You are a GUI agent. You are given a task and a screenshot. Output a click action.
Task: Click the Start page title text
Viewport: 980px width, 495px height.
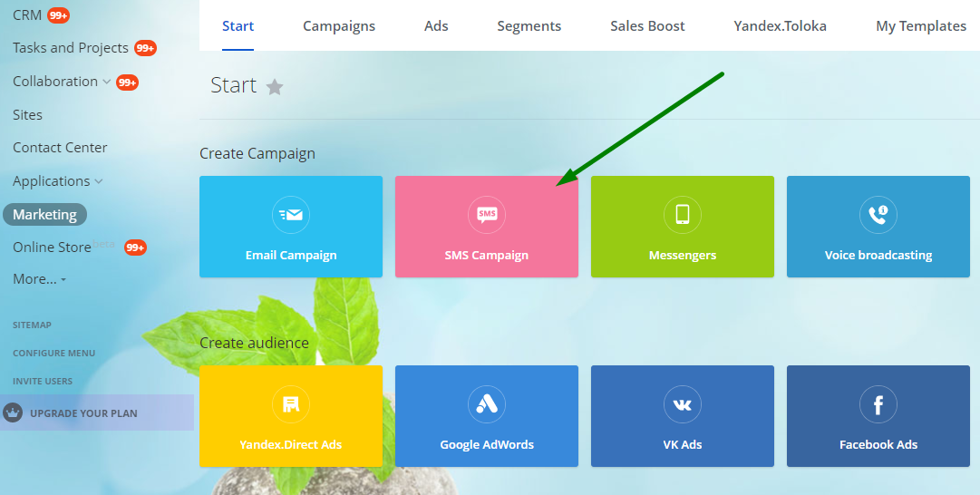[234, 85]
